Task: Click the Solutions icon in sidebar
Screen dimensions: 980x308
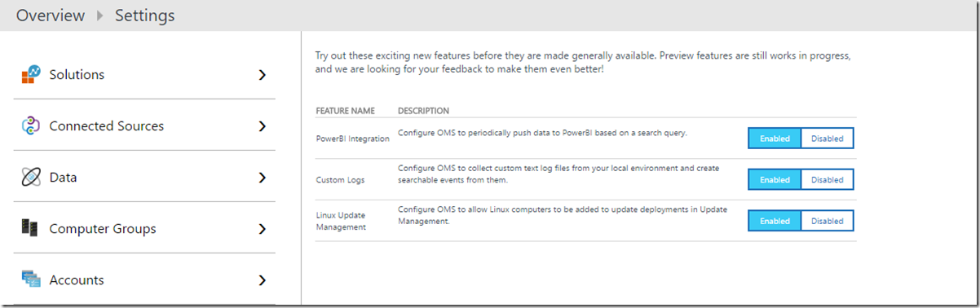Action: point(30,75)
